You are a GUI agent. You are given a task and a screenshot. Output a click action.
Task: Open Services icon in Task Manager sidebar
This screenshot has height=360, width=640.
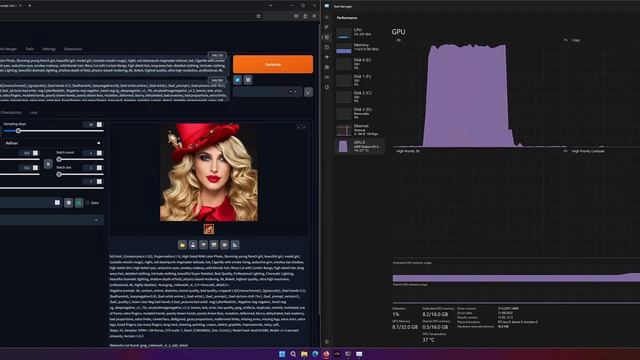(327, 87)
